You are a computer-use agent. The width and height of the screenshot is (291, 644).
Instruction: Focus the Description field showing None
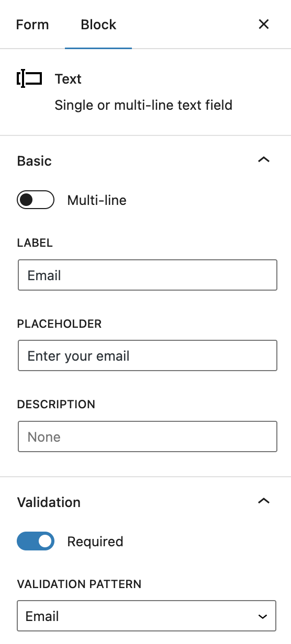pos(148,436)
